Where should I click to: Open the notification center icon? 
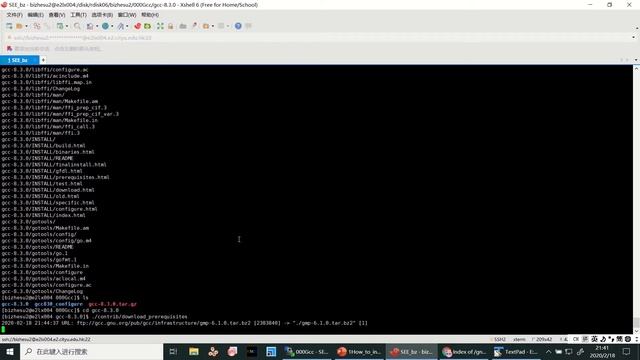pyautogui.click(x=627, y=351)
